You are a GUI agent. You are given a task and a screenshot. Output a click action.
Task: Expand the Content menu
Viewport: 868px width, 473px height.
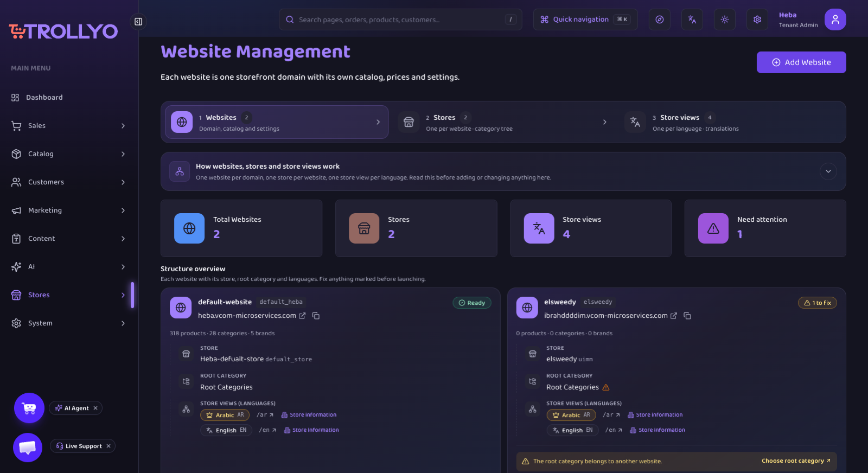pyautogui.click(x=69, y=239)
